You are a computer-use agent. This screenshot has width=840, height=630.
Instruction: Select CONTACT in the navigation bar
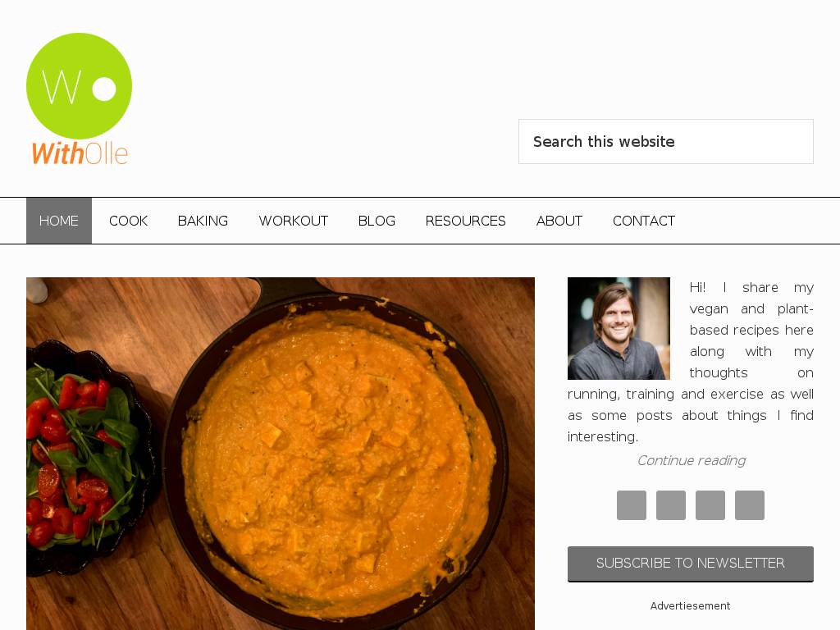[x=644, y=221]
